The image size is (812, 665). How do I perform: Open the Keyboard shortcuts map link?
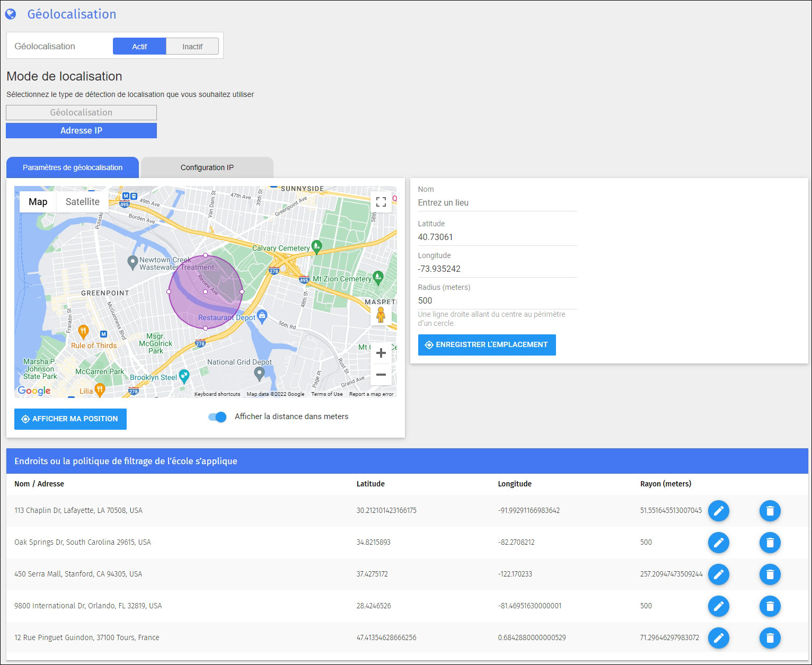coord(217,394)
